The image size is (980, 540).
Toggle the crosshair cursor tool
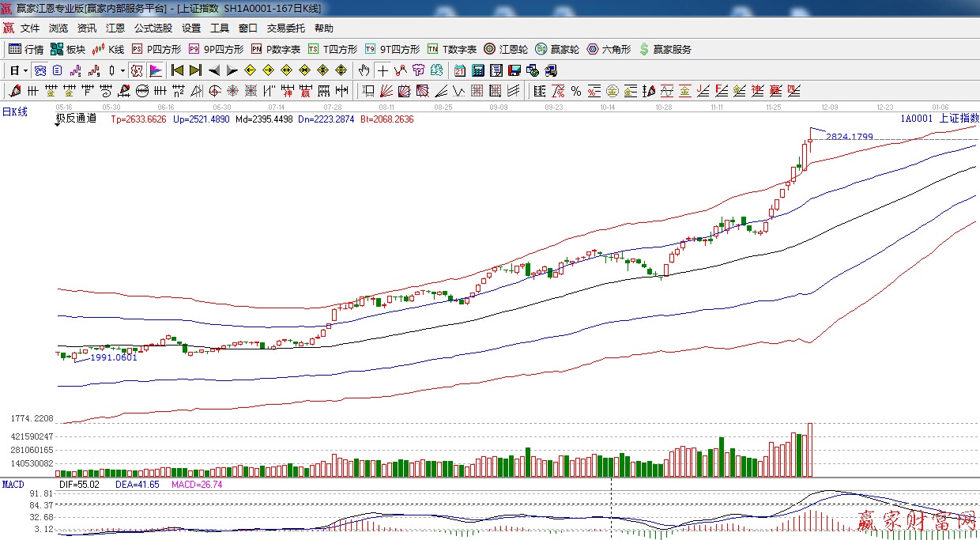click(383, 70)
